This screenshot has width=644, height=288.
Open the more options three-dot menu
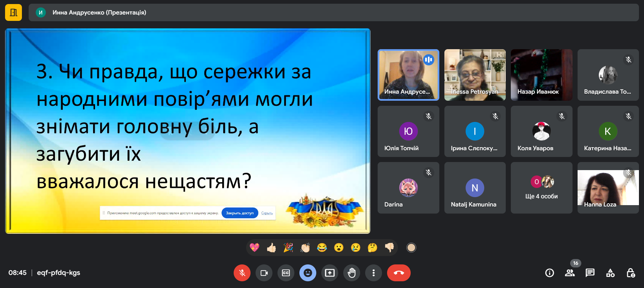tap(374, 273)
